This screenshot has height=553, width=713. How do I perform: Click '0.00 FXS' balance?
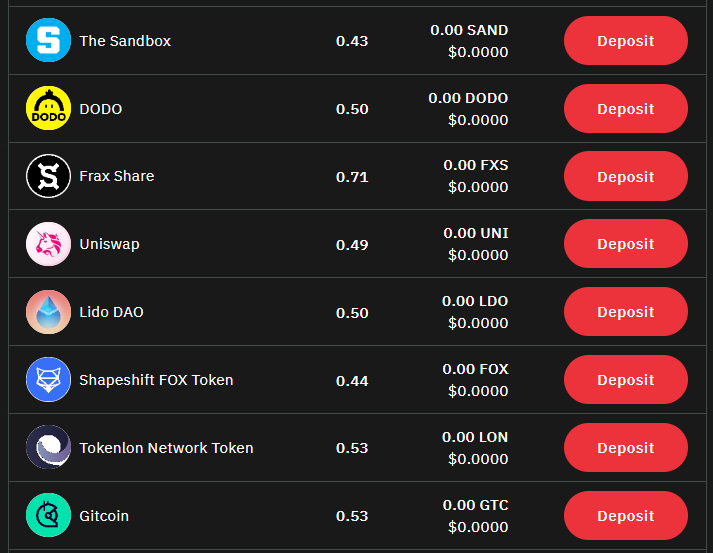coord(476,165)
